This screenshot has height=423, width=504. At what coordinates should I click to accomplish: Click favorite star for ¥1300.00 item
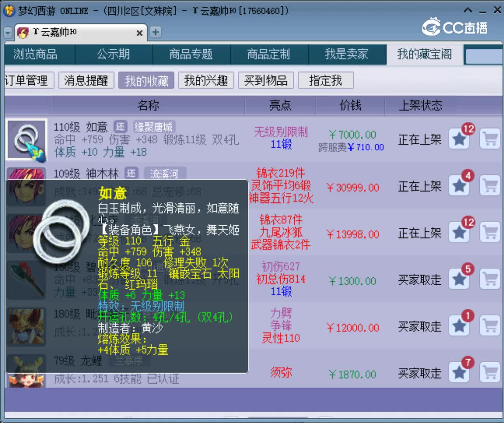(459, 280)
